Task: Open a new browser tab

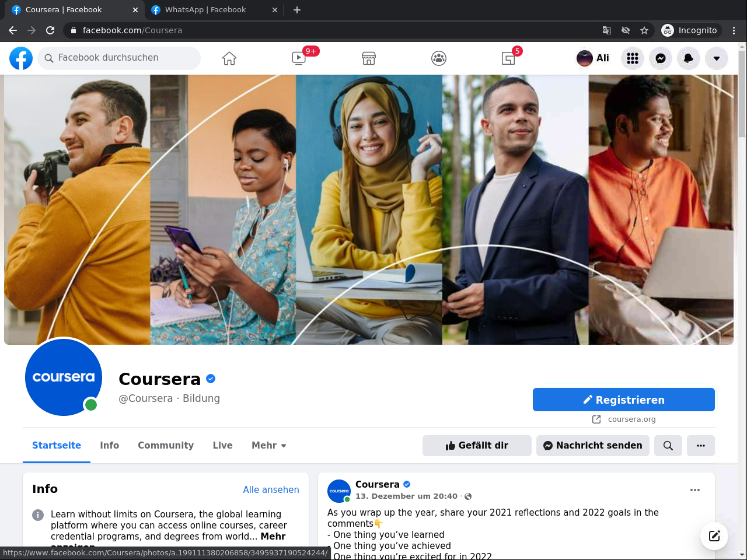Action: coord(297,10)
